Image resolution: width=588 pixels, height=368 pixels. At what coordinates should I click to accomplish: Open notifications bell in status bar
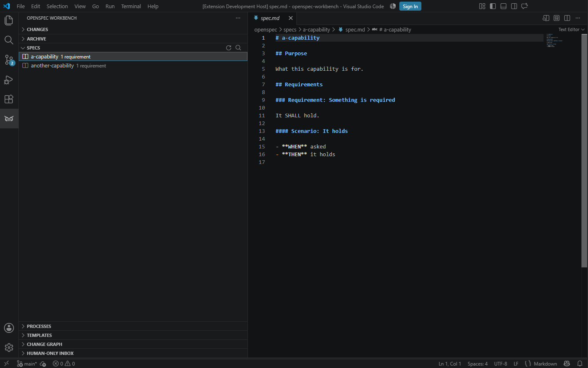coord(580,364)
